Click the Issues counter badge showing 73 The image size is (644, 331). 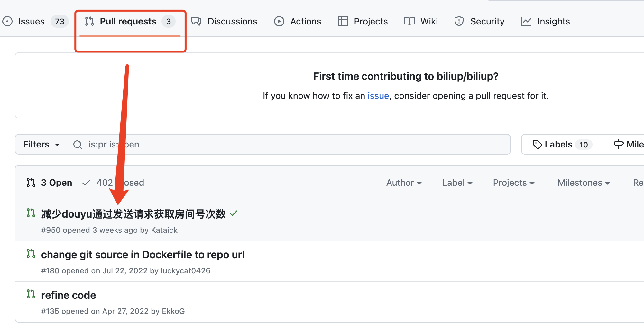(x=59, y=21)
